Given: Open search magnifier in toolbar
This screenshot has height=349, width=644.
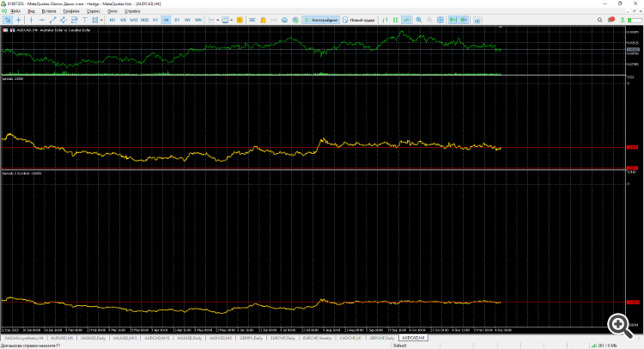Looking at the screenshot, I should coord(599,20).
